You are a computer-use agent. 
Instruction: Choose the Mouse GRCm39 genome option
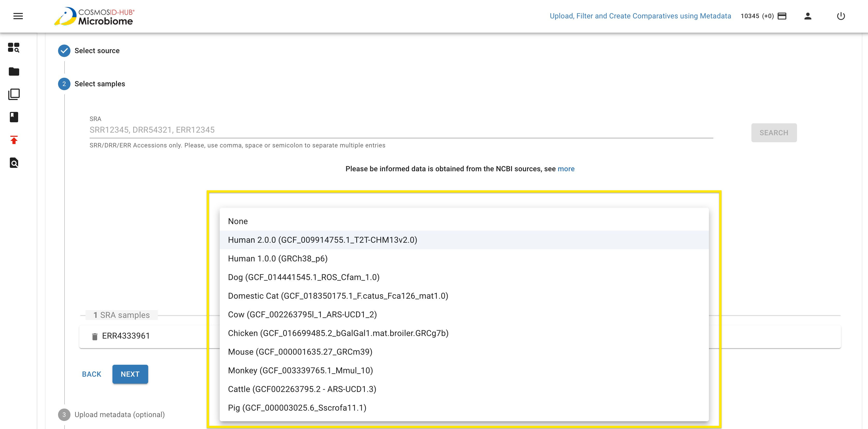point(300,352)
